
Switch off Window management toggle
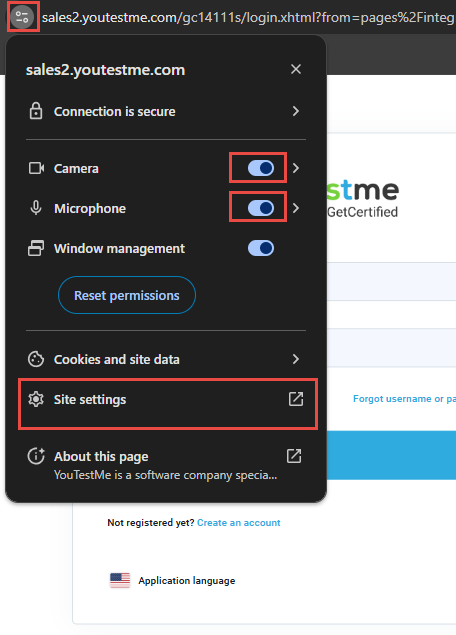coord(261,248)
